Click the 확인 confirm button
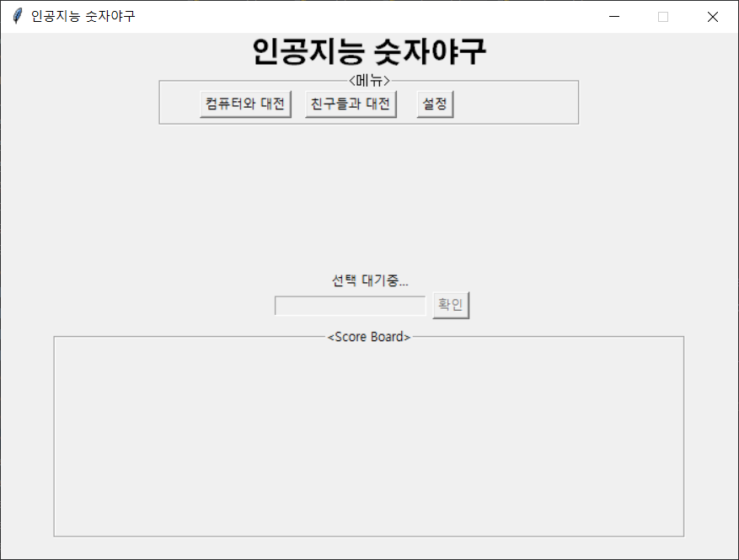 click(451, 305)
